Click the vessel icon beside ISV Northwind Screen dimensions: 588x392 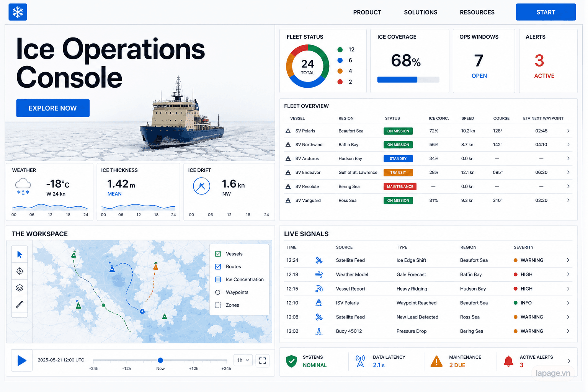(x=288, y=145)
